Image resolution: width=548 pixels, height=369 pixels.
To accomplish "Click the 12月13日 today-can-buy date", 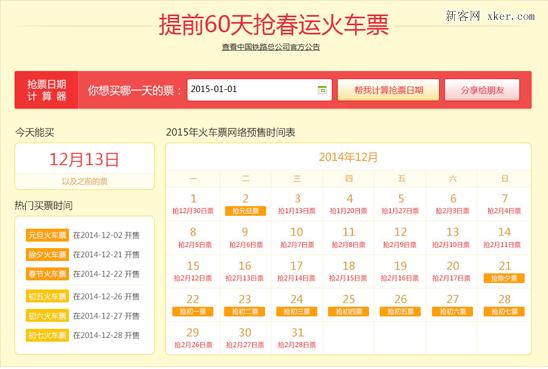I will coord(84,160).
